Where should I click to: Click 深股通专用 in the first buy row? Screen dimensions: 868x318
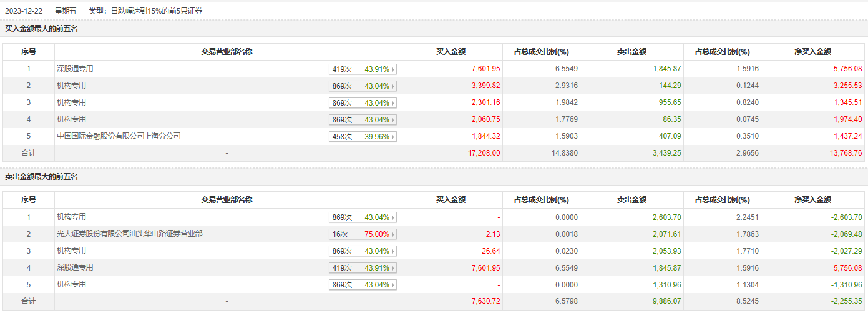click(75, 69)
